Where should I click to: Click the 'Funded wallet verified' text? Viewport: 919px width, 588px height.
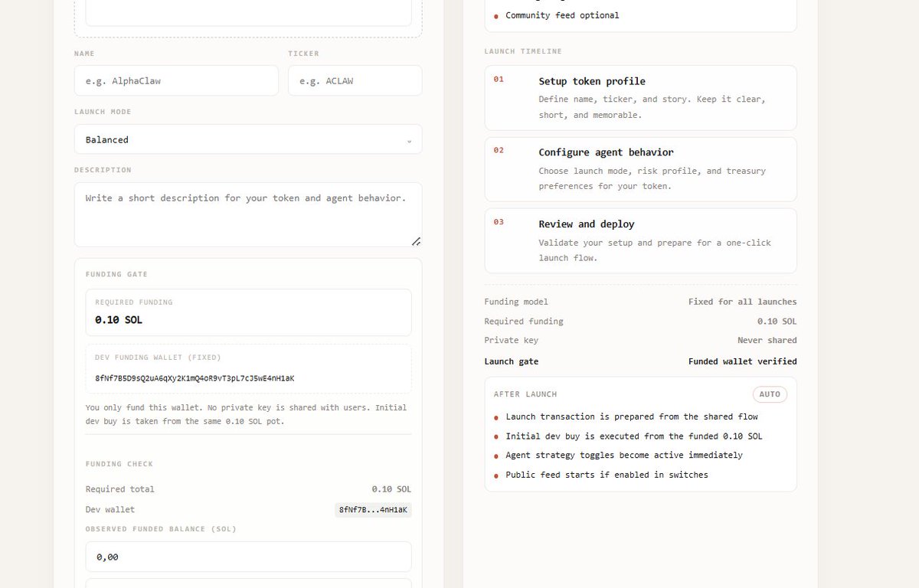pos(742,361)
